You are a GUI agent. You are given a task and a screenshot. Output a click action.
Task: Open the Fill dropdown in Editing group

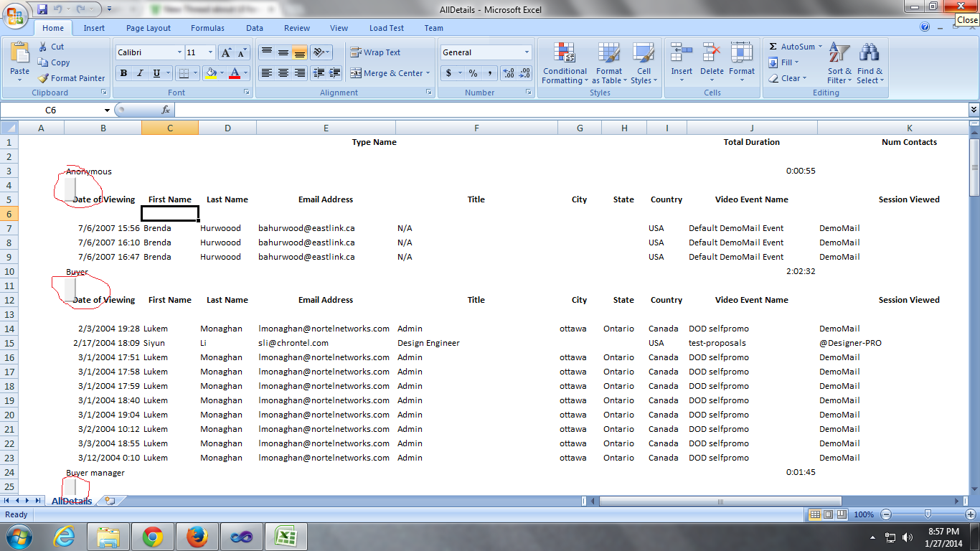pyautogui.click(x=783, y=62)
